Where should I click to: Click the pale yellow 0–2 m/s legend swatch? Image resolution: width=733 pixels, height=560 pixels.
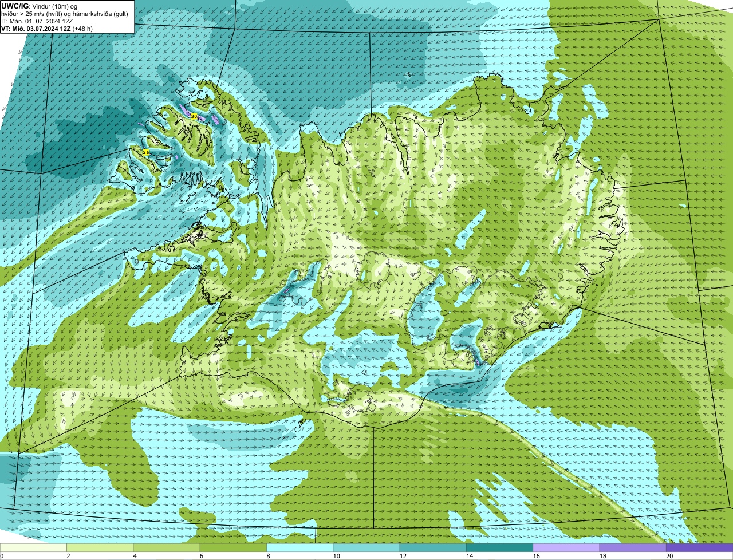tap(33, 548)
